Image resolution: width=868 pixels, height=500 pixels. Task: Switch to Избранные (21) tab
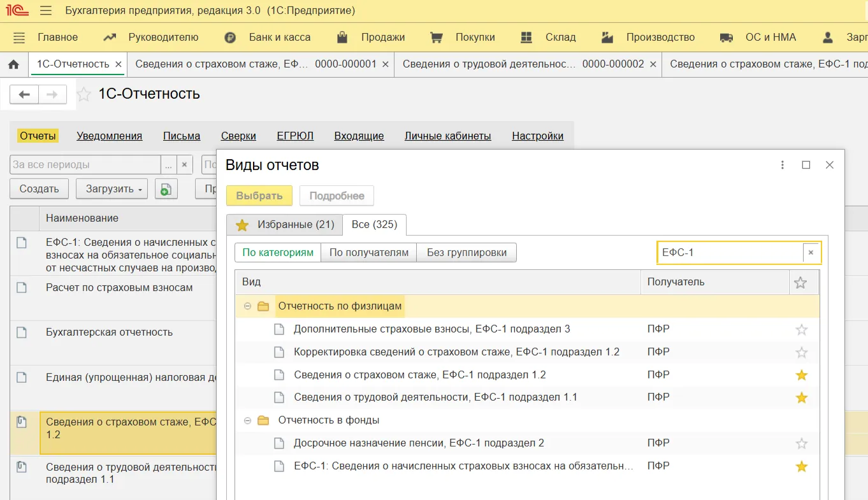click(x=285, y=225)
